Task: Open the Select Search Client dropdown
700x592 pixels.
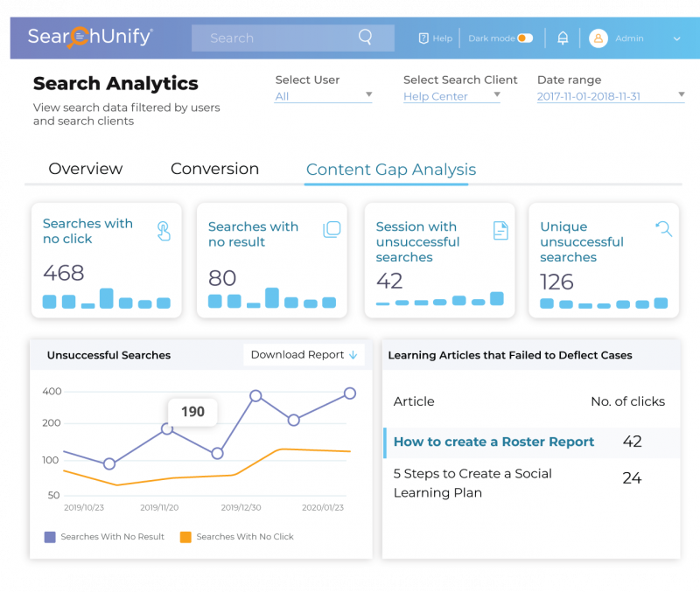Action: tap(451, 96)
